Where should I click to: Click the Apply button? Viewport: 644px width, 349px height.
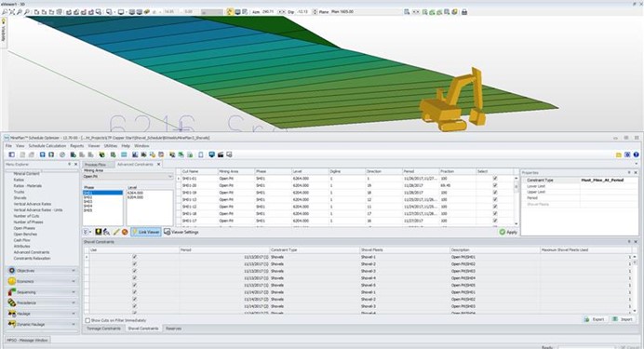point(508,232)
